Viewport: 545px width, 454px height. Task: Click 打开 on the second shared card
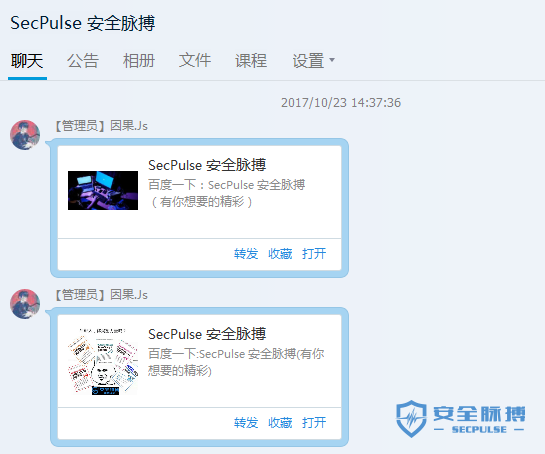[314, 423]
